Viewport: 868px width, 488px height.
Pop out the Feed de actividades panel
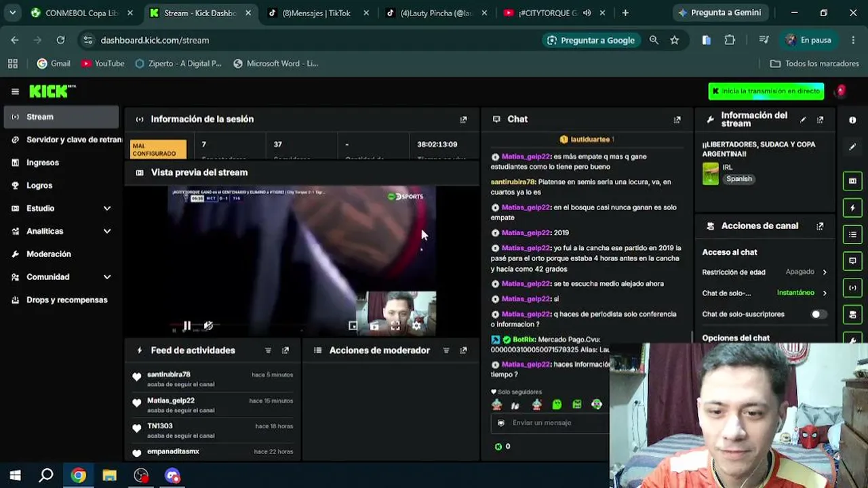point(285,350)
